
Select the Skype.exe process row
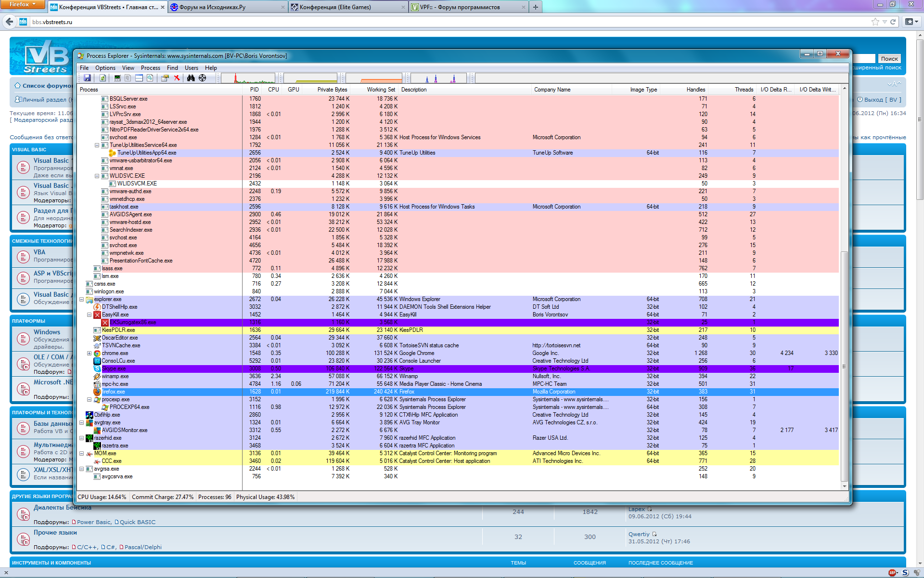coord(114,368)
